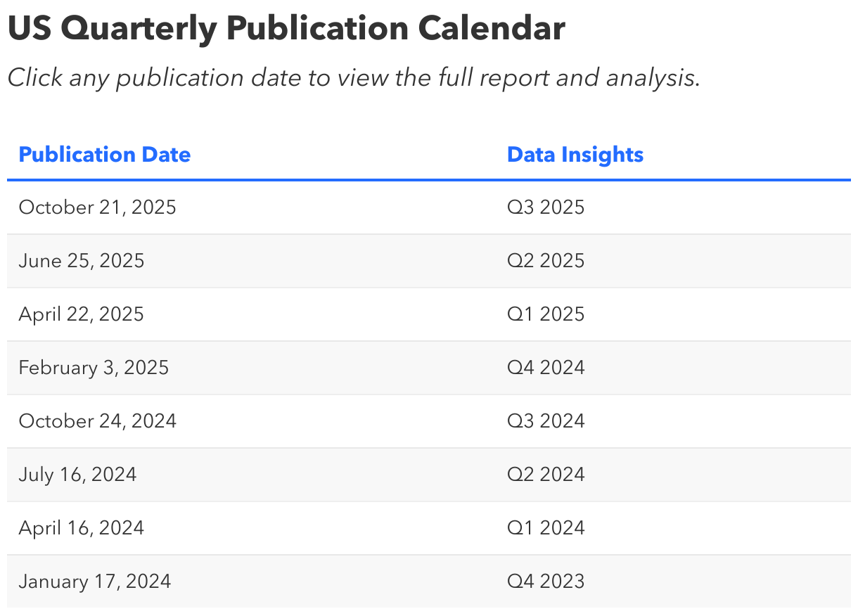Open the October 24, 2024 publication report
The height and width of the screenshot is (616, 858).
coord(98,421)
